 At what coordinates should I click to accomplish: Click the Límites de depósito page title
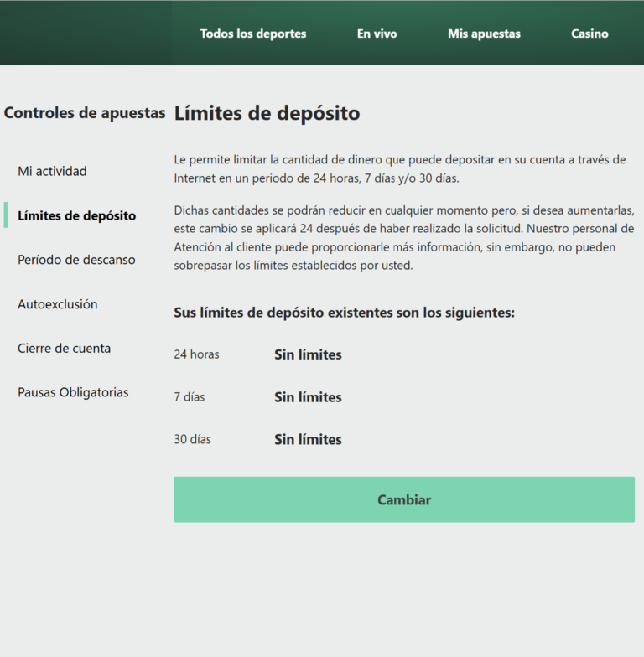267,113
